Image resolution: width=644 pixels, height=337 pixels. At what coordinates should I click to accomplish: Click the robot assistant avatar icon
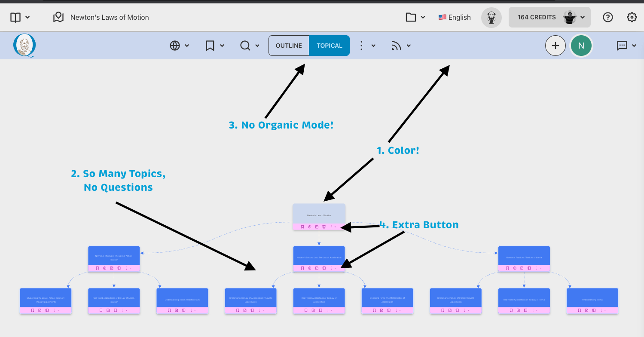(x=491, y=18)
